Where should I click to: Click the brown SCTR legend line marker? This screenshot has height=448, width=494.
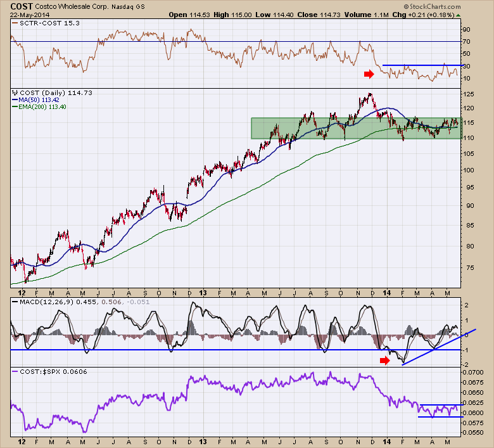[x=15, y=23]
